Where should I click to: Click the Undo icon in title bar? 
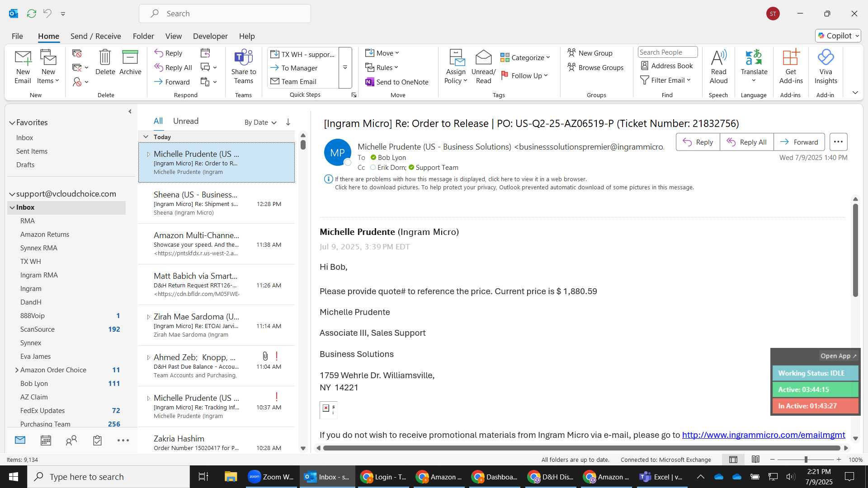(x=47, y=14)
